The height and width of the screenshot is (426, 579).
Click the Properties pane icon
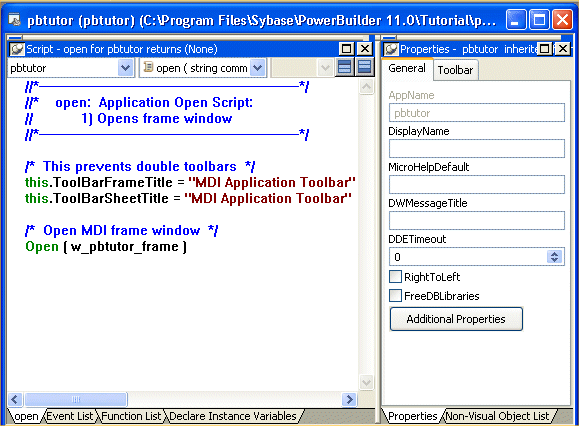(x=391, y=49)
